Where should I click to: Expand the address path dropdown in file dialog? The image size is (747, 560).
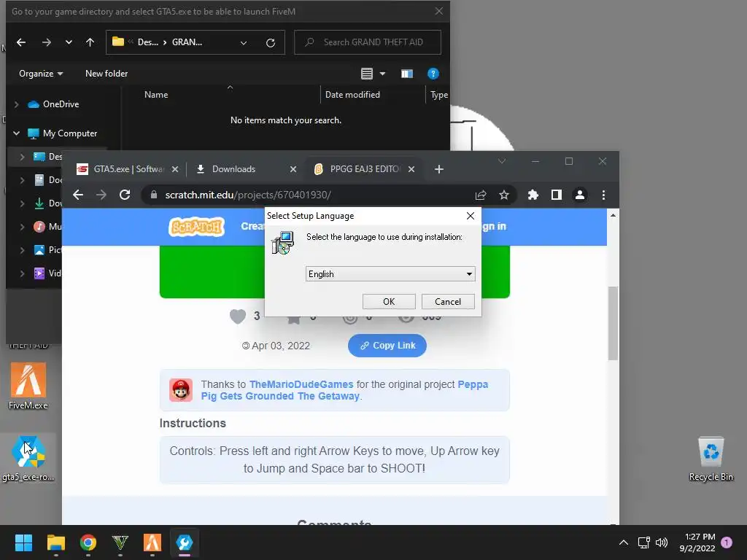[244, 42]
